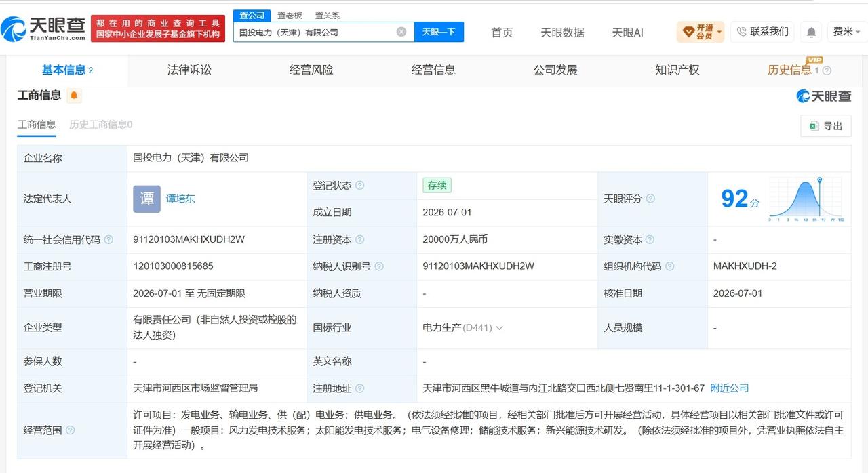Click the score value 92分
Image resolution: width=868 pixels, height=473 pixels.
click(740, 199)
